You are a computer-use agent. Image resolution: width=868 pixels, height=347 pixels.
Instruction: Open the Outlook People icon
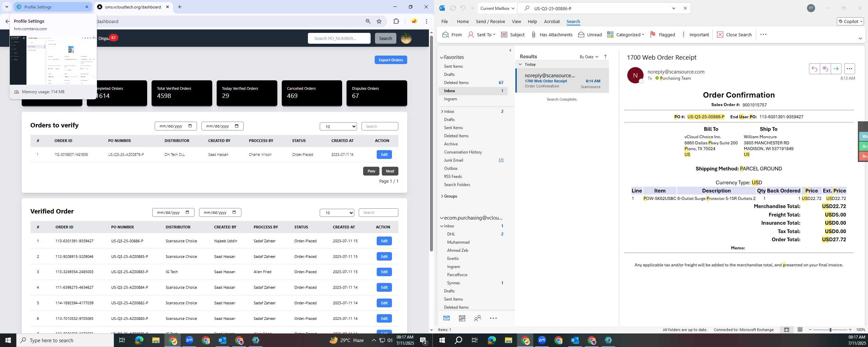(477, 318)
